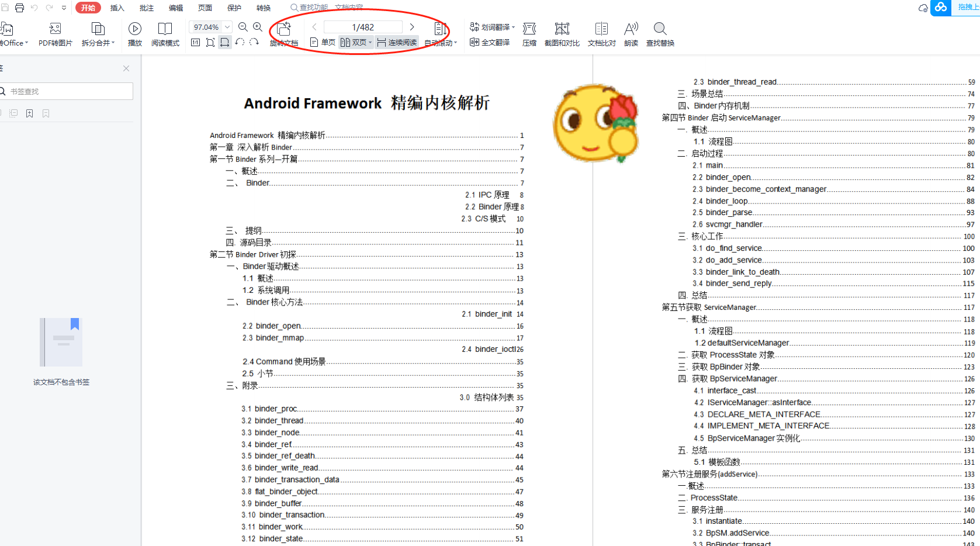Enter 阅读模式 reading mode
The image size is (980, 546).
[165, 34]
